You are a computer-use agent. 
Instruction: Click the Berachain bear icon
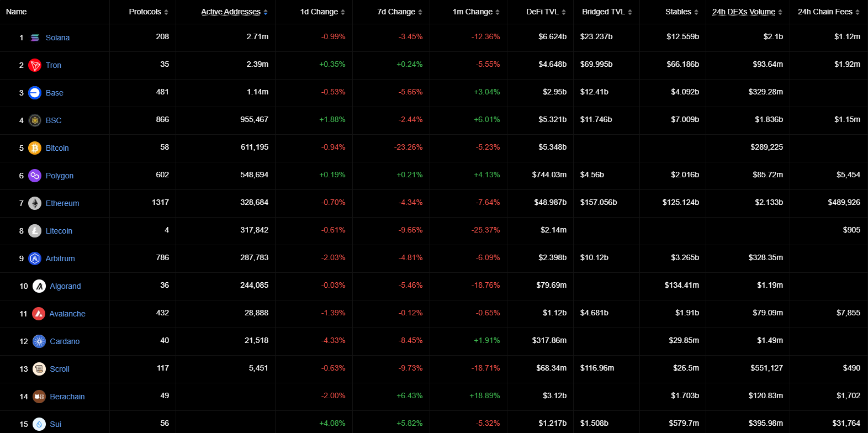pyautogui.click(x=39, y=397)
